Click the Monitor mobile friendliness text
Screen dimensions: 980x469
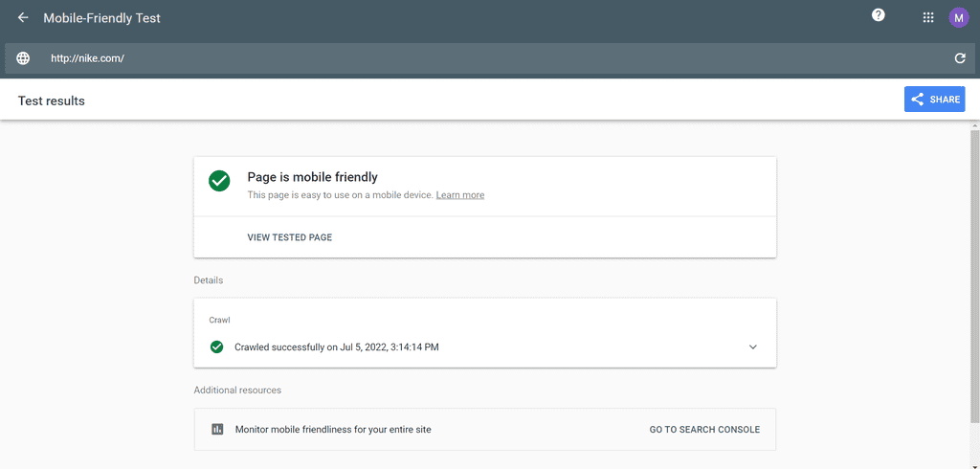(x=333, y=430)
